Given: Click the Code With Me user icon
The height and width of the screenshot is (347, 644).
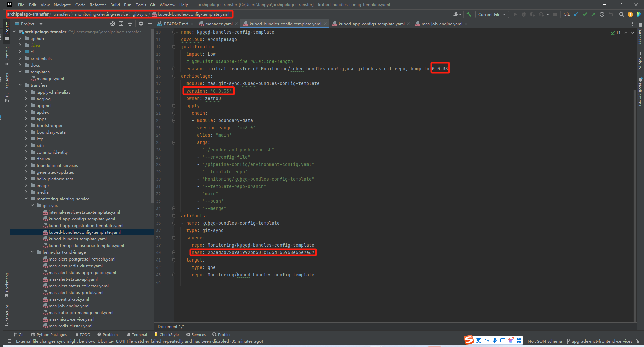Looking at the screenshot, I should (457, 14).
